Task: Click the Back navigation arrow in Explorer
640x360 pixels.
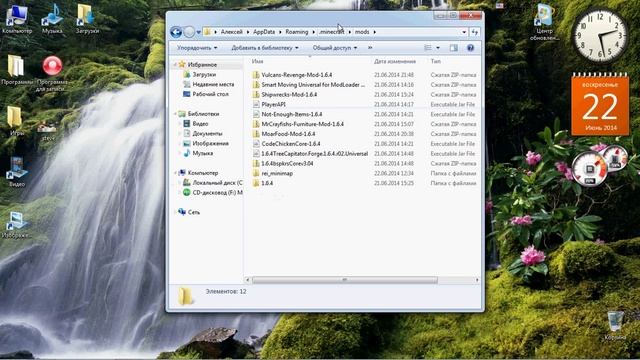Action: tap(176, 32)
